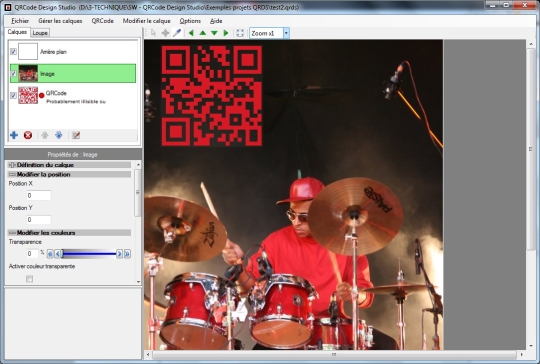Select the eyedropper color picker tool
Image resolution: width=540 pixels, height=364 pixels.
pyautogui.click(x=177, y=33)
